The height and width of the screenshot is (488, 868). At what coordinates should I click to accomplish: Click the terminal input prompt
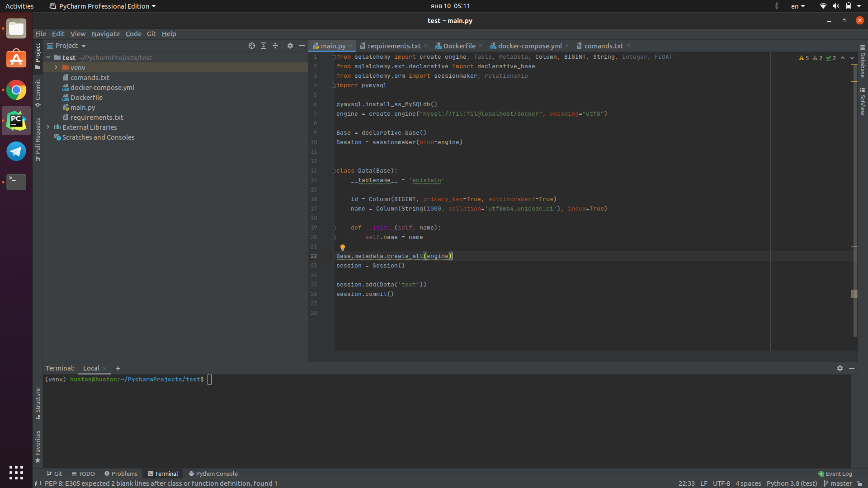[x=209, y=380]
